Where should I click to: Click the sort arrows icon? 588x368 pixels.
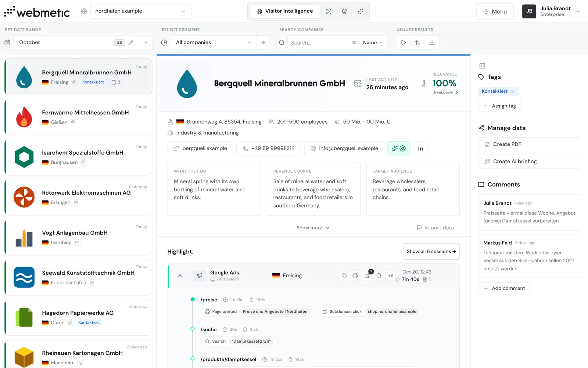click(418, 43)
